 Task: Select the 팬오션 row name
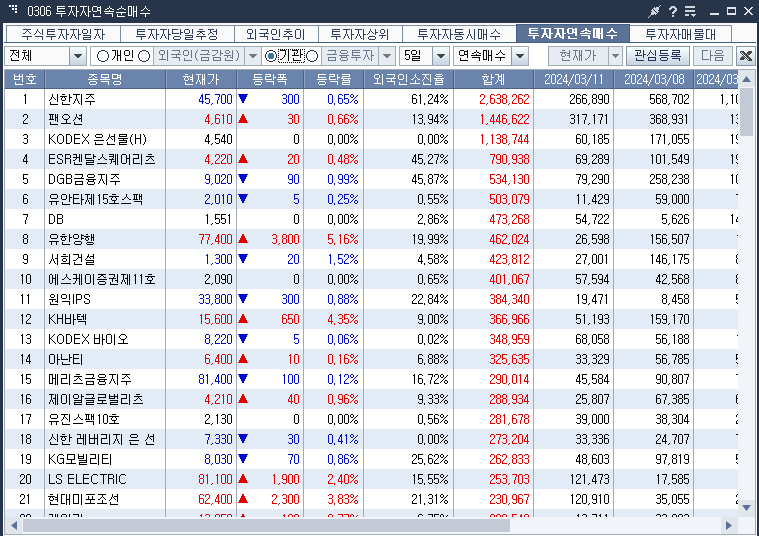pos(66,119)
